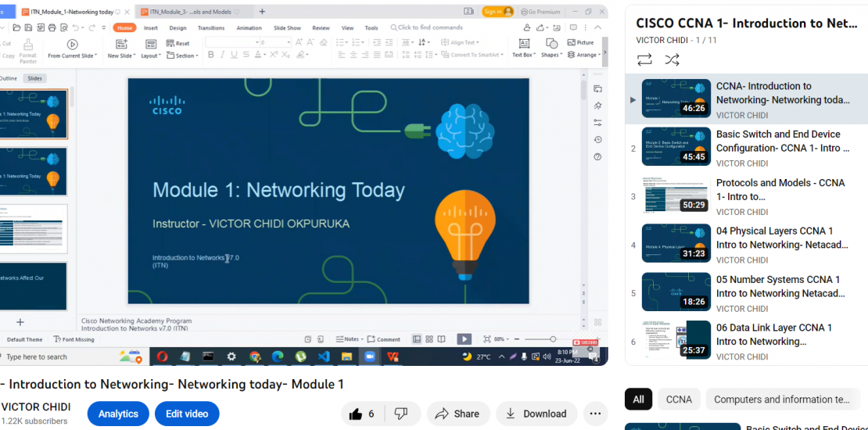Open YouTube Analytics button
Screen dimensions: 868x430
pyautogui.click(x=118, y=414)
